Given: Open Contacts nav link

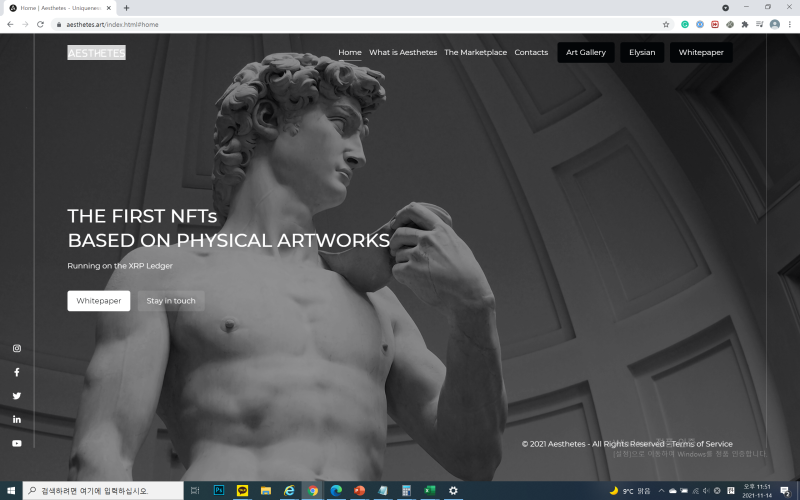Looking at the screenshot, I should point(531,52).
